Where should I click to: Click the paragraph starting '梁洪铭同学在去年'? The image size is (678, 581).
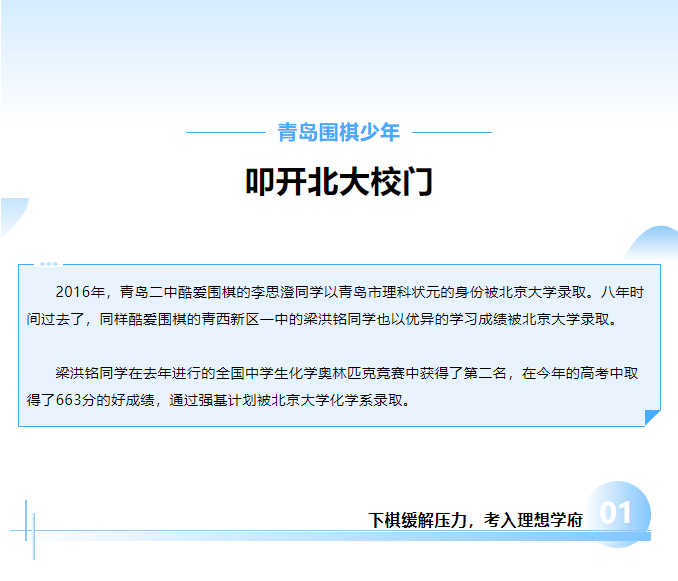pyautogui.click(x=333, y=386)
